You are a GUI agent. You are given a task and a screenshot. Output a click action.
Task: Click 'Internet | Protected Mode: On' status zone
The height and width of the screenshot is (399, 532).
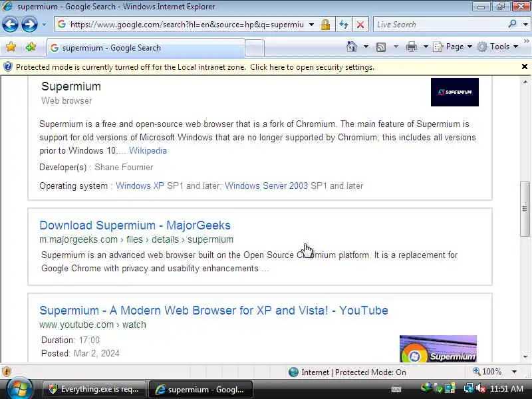(347, 372)
